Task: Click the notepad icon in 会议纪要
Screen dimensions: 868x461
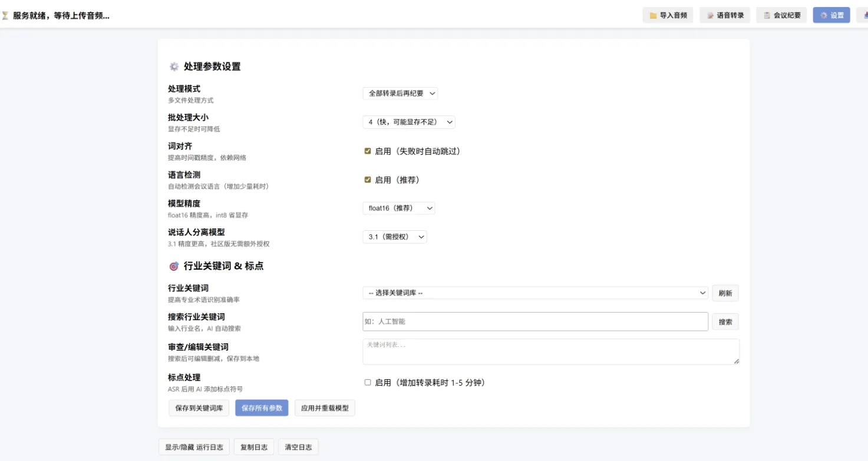Action: pyautogui.click(x=767, y=16)
